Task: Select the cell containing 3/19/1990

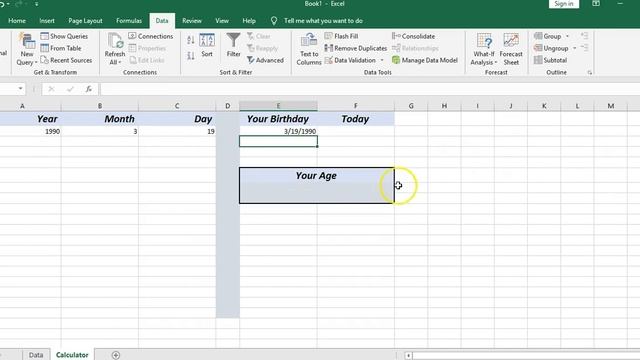Action: 278,131
